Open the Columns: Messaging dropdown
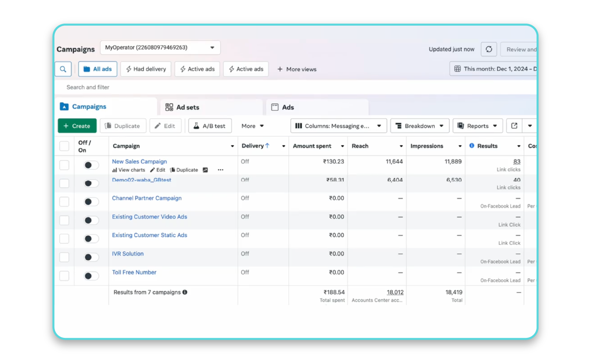 click(x=338, y=126)
